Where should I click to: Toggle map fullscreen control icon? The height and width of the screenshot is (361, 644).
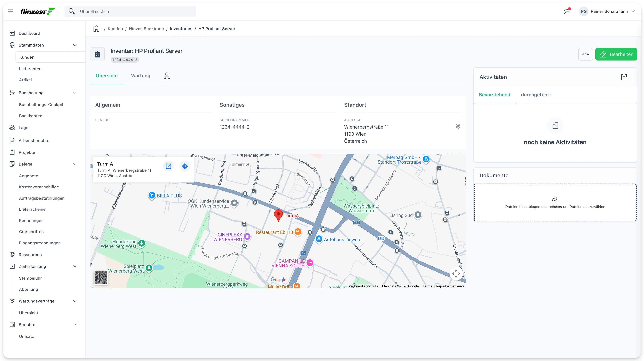pos(456,274)
